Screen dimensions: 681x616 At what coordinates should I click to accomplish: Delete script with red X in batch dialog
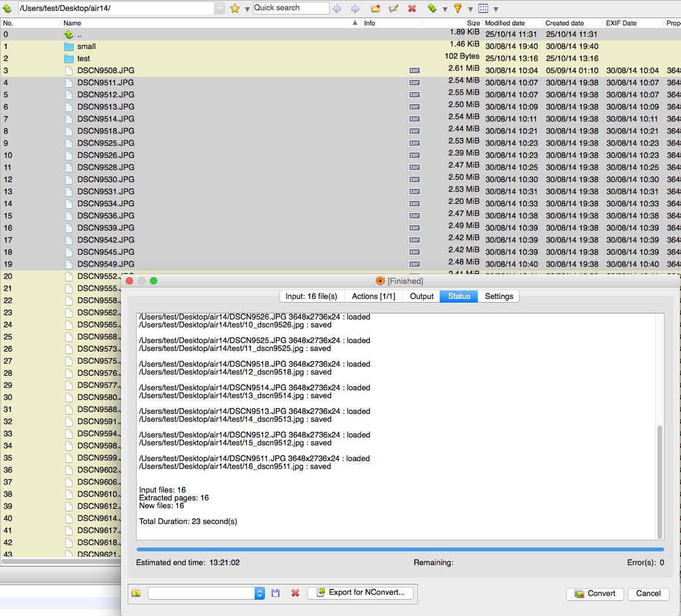(295, 593)
